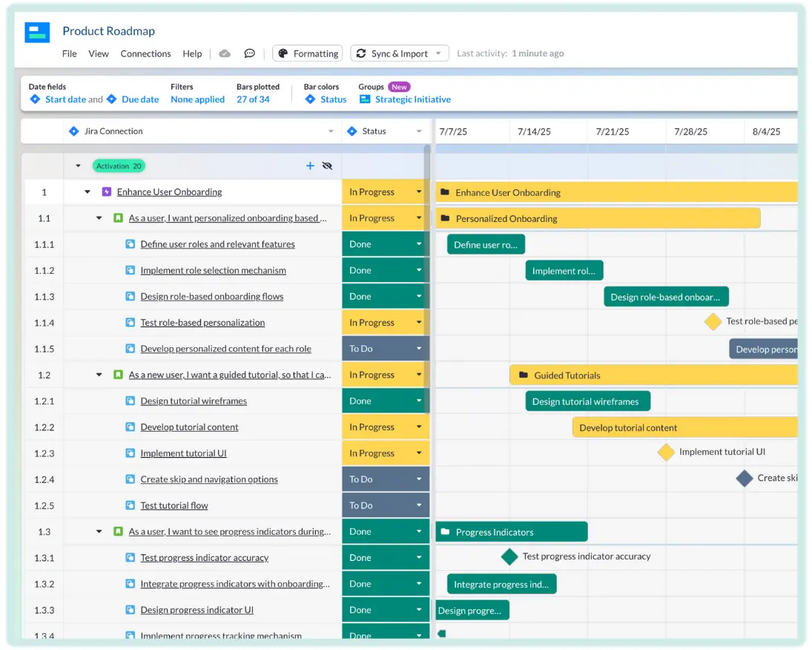
Task: Click the subtask icon for Define user roles
Action: tap(131, 243)
